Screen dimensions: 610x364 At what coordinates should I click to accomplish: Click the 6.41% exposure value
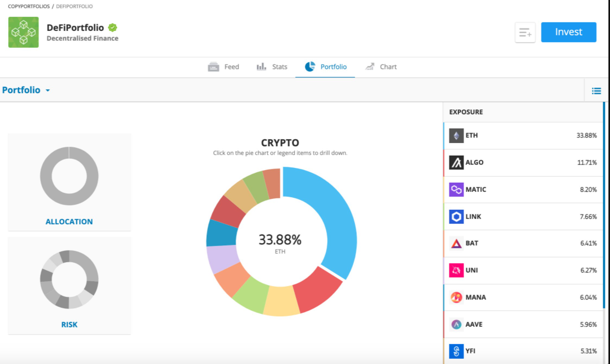tap(589, 243)
